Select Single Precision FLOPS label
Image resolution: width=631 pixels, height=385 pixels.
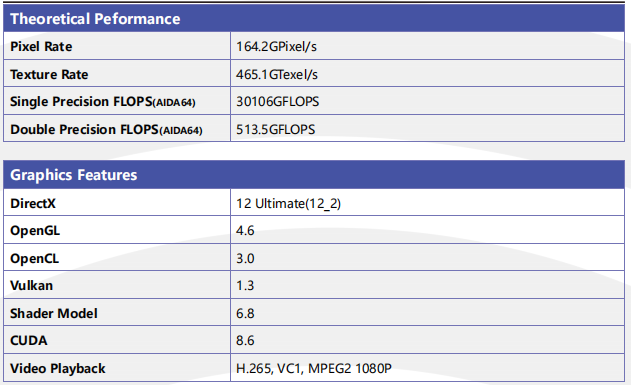[103, 102]
